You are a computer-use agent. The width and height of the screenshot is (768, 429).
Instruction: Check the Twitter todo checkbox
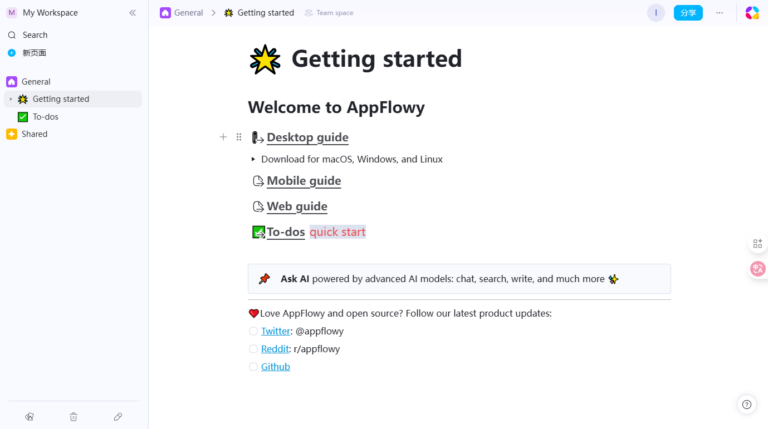click(x=253, y=331)
